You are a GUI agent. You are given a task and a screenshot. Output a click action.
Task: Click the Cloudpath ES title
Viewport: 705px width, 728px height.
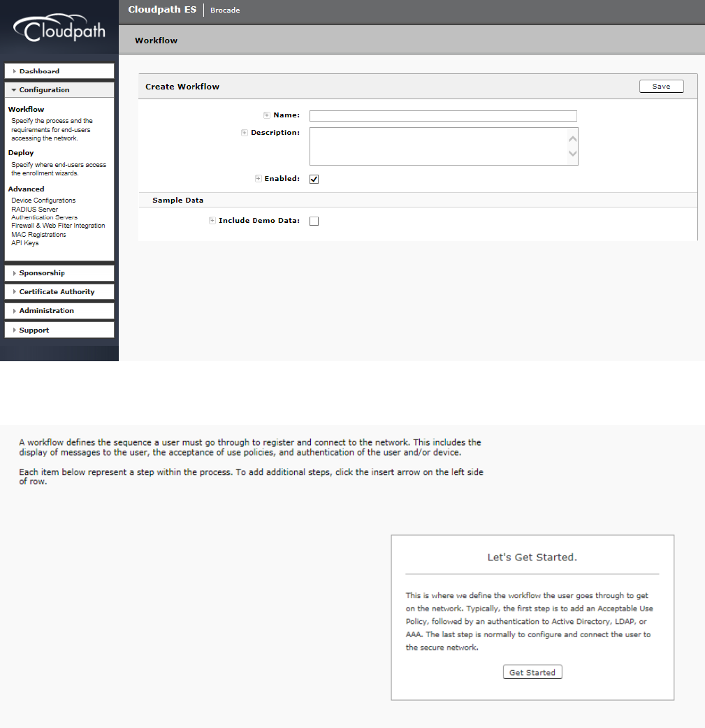click(162, 9)
